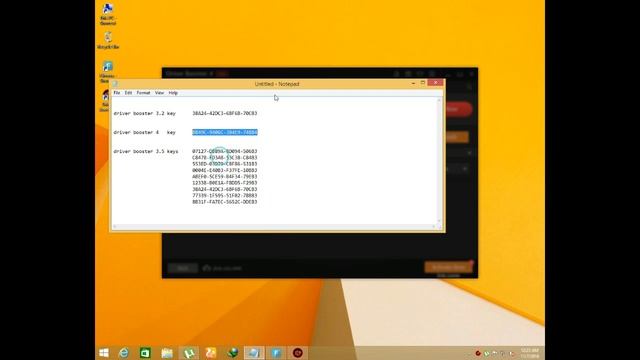Click the Back button in Driver Booster window
Image resolution: width=640 pixels, height=360 pixels.
click(183, 268)
